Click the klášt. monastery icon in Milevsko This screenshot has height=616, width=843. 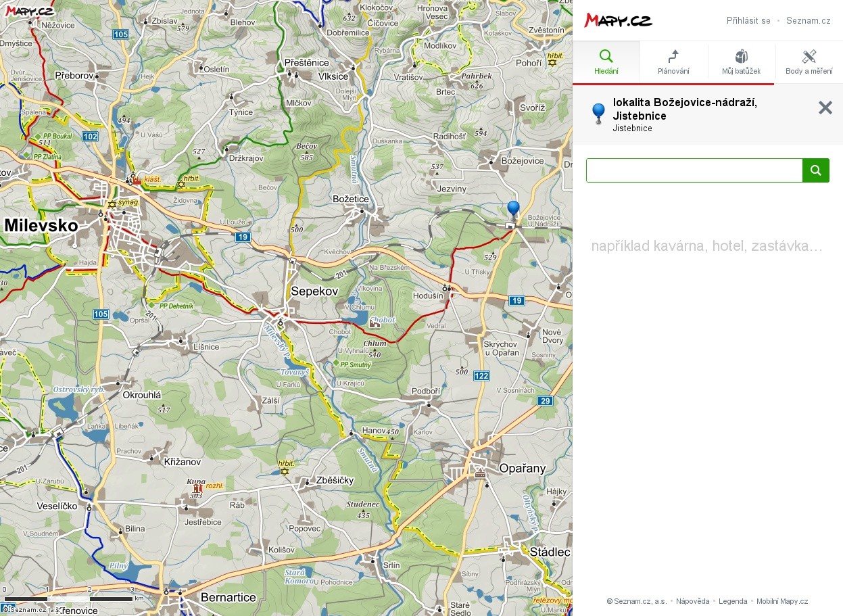(x=137, y=180)
